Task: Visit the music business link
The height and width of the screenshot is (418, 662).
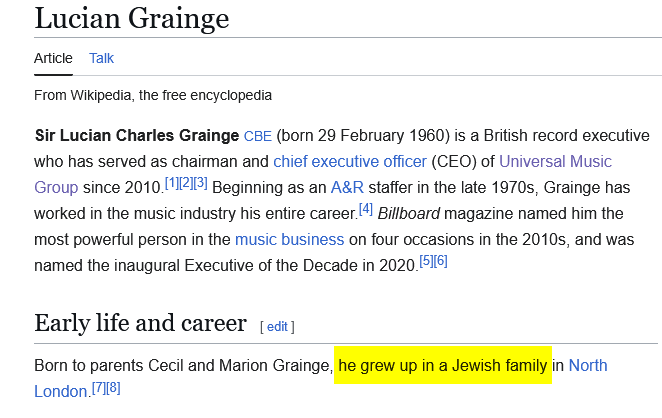Action: (x=289, y=239)
